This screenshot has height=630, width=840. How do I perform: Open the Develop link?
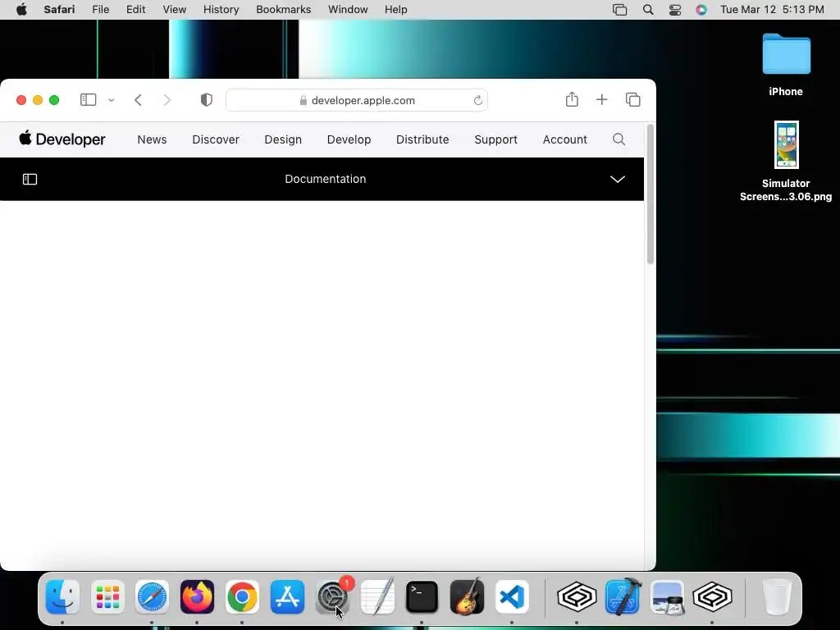(349, 139)
